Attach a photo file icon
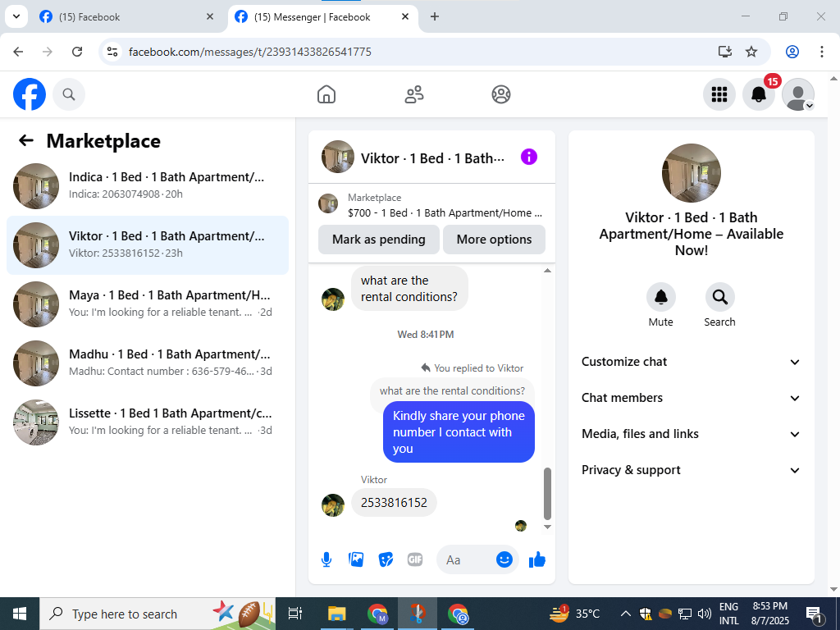Image resolution: width=840 pixels, height=630 pixels. 356,559
